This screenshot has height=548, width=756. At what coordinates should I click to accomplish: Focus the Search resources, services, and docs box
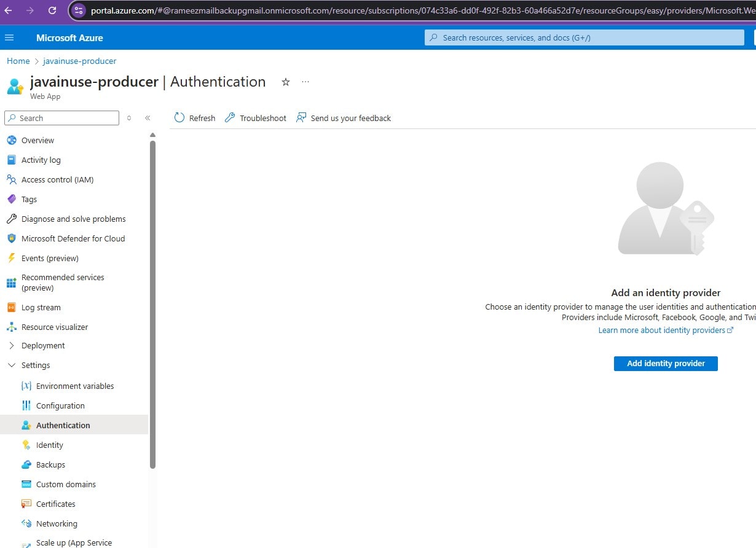[585, 37]
